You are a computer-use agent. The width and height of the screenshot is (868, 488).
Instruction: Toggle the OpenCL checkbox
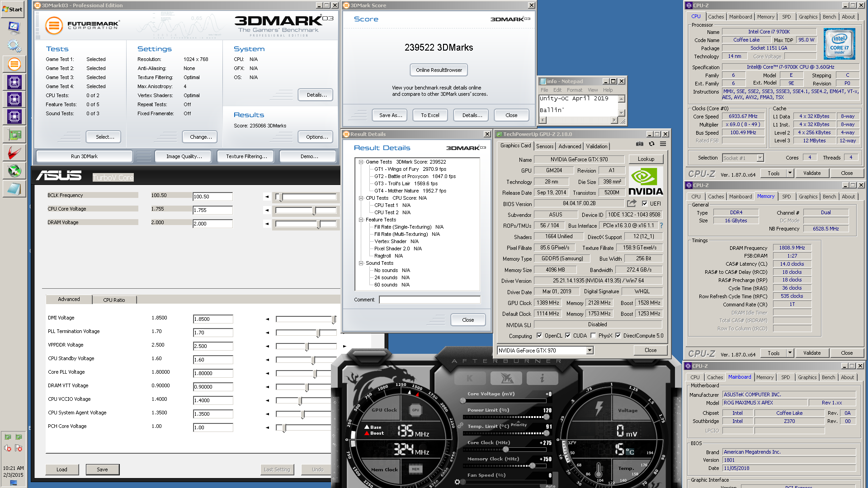coord(539,336)
